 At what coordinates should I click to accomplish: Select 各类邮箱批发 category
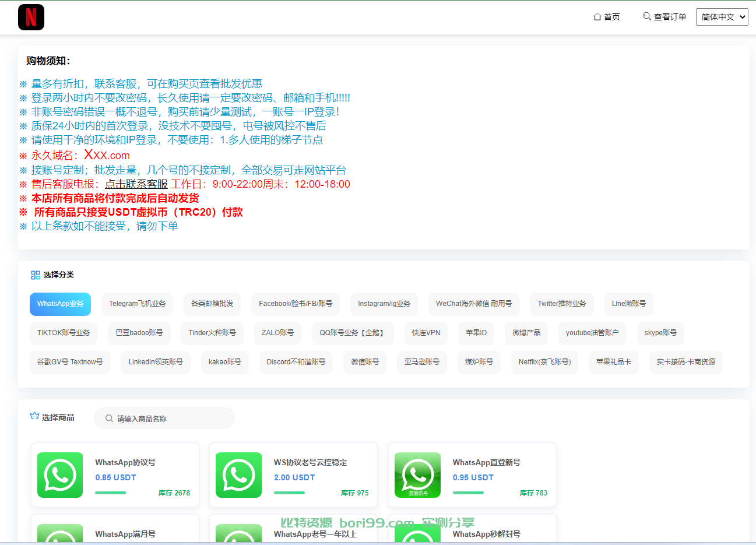pyautogui.click(x=212, y=304)
